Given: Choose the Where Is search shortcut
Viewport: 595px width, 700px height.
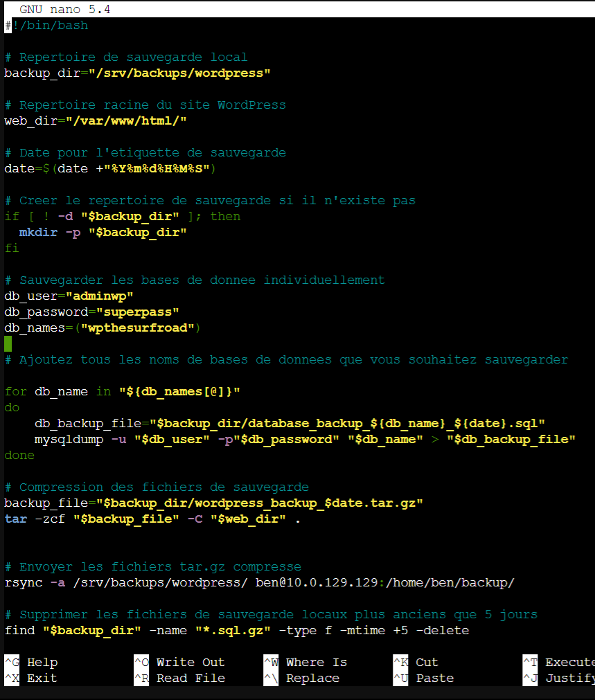Looking at the screenshot, I should tap(316, 663).
